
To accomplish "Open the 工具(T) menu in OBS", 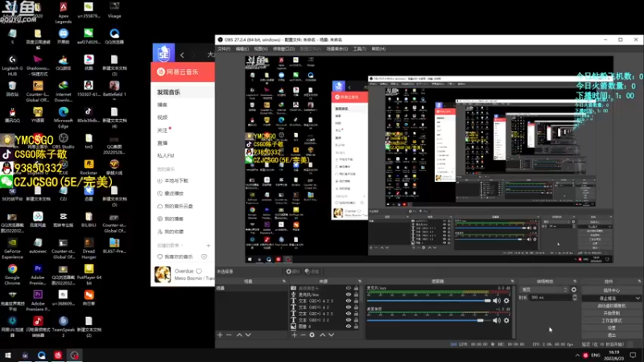I will [x=359, y=49].
